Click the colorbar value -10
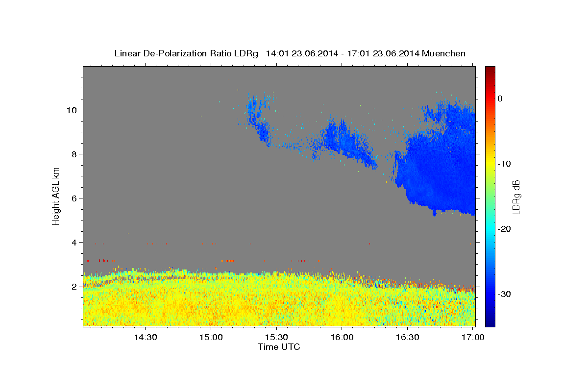The image size is (588, 392). 504,164
